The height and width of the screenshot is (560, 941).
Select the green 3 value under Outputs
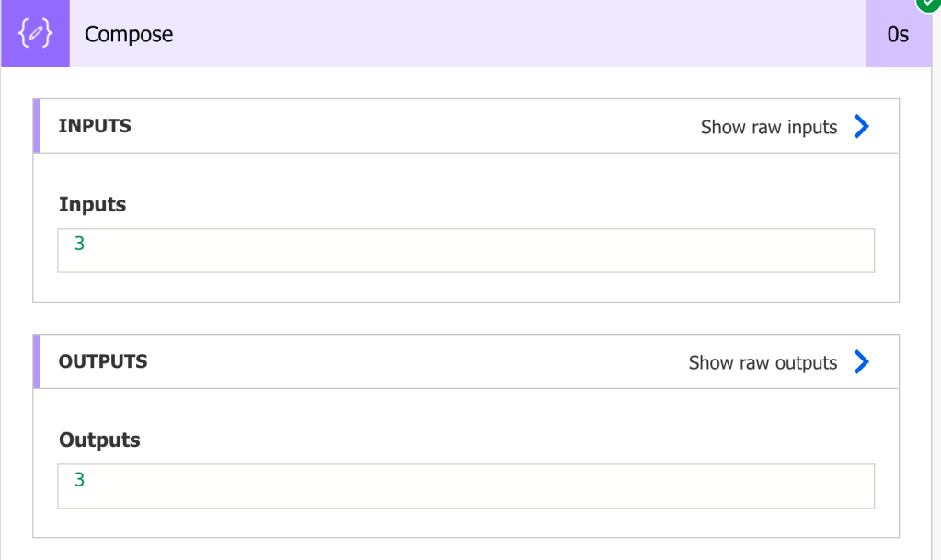[x=80, y=480]
